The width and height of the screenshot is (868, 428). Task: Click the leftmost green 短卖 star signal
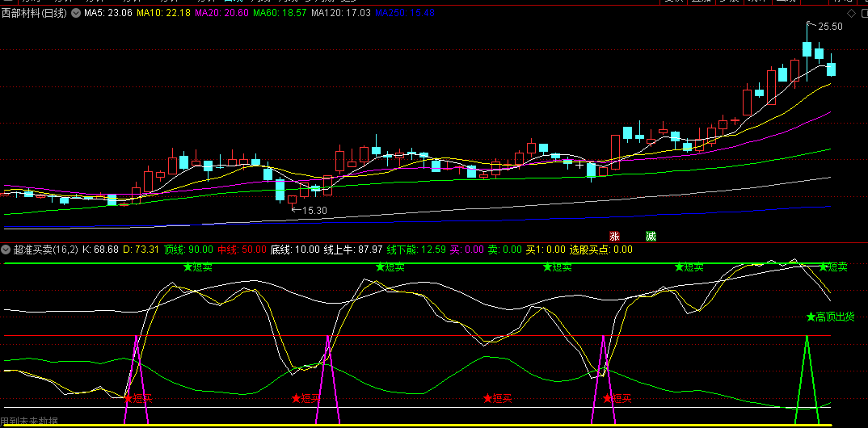click(197, 267)
